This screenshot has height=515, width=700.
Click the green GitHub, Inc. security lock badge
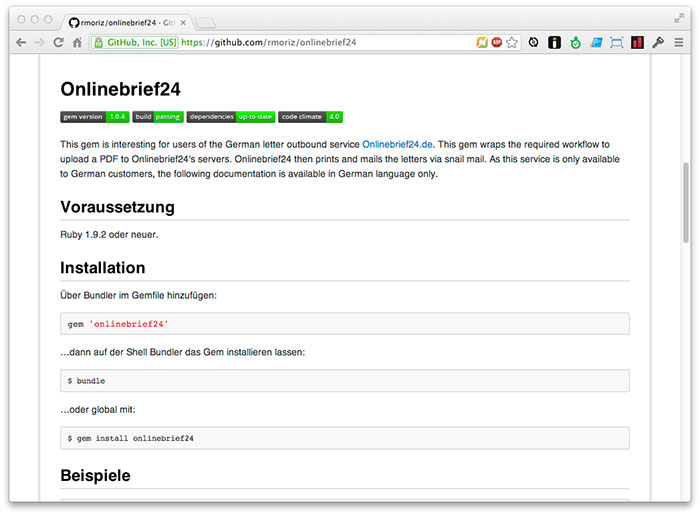coord(135,43)
